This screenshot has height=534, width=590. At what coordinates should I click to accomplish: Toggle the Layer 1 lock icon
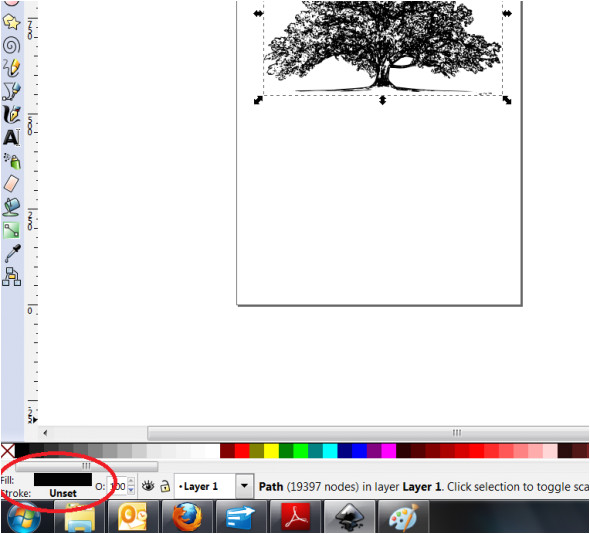pos(165,486)
